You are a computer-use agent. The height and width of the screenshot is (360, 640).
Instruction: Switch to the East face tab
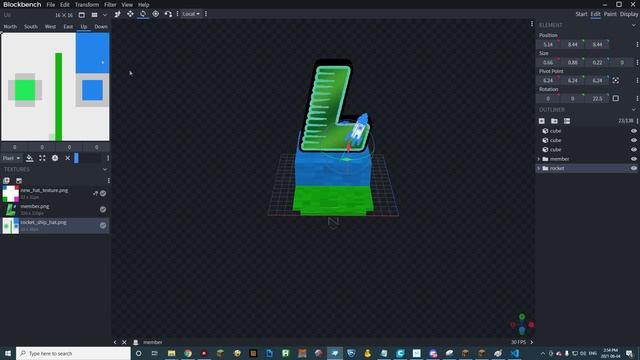pyautogui.click(x=68, y=27)
